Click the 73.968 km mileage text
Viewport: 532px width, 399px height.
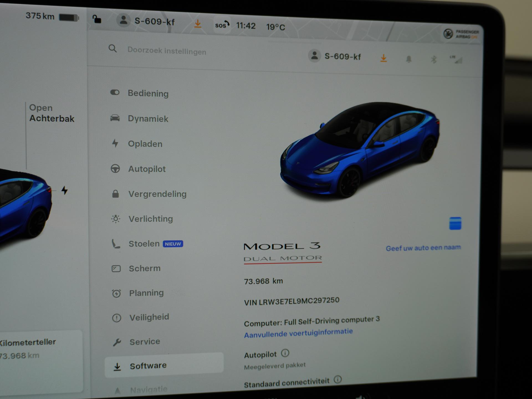coord(264,281)
